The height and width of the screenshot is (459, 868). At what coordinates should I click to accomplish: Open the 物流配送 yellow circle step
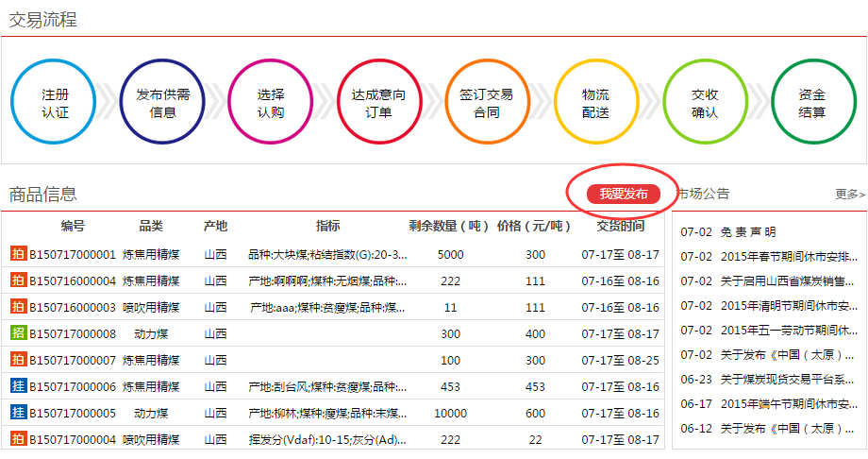(x=595, y=102)
